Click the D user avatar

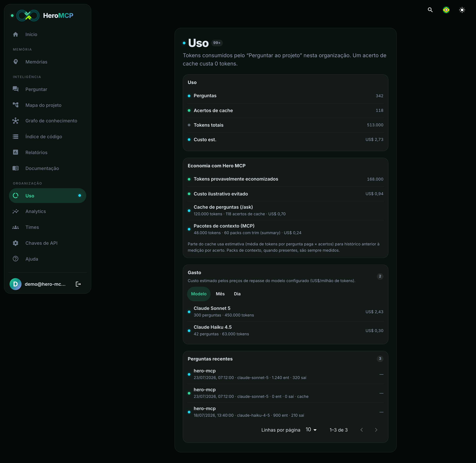(x=16, y=284)
